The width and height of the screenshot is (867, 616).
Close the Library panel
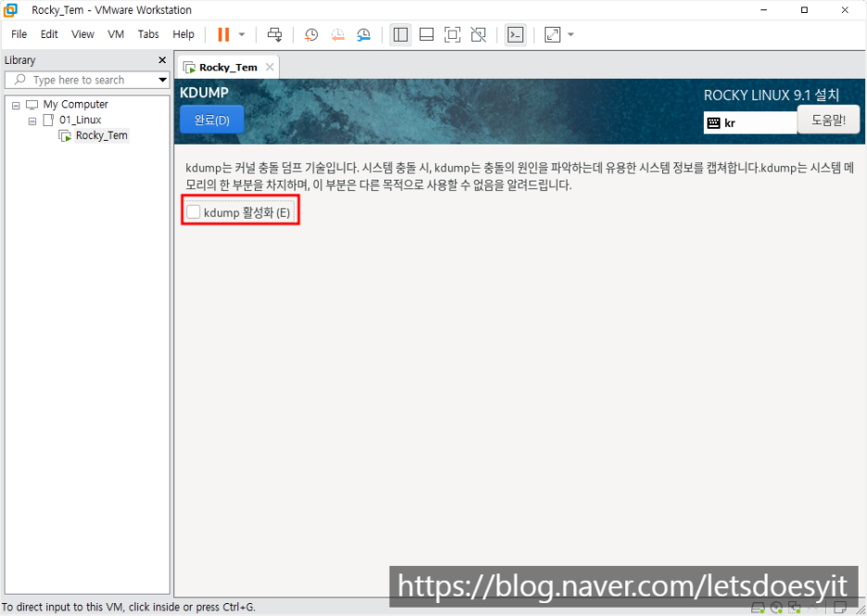pos(162,59)
